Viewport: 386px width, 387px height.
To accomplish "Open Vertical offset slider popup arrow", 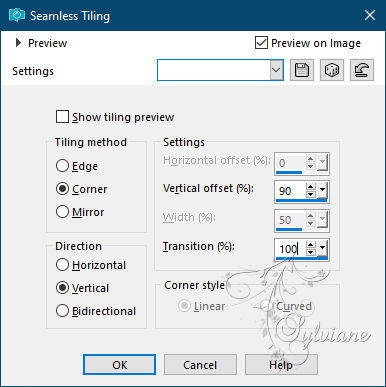I will pyautogui.click(x=322, y=190).
